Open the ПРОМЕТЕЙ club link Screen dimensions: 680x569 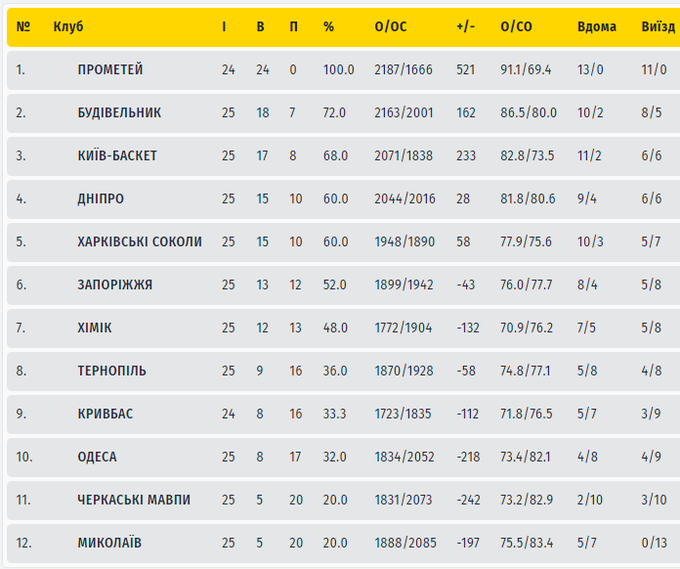click(x=110, y=70)
